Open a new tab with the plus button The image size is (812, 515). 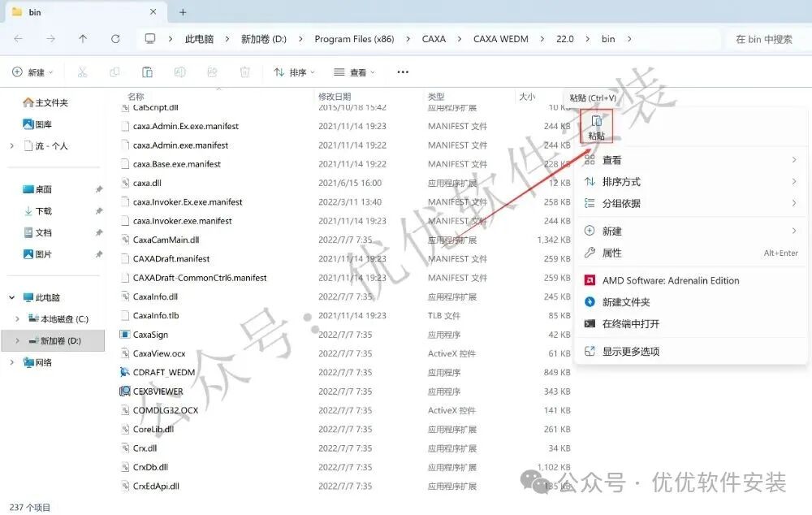click(183, 12)
